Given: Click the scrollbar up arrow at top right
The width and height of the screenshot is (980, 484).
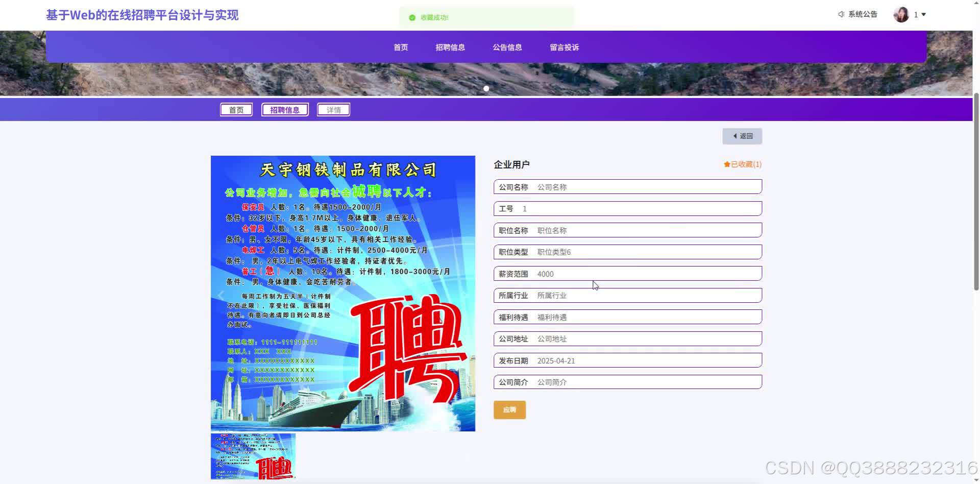Looking at the screenshot, I should 975,3.
